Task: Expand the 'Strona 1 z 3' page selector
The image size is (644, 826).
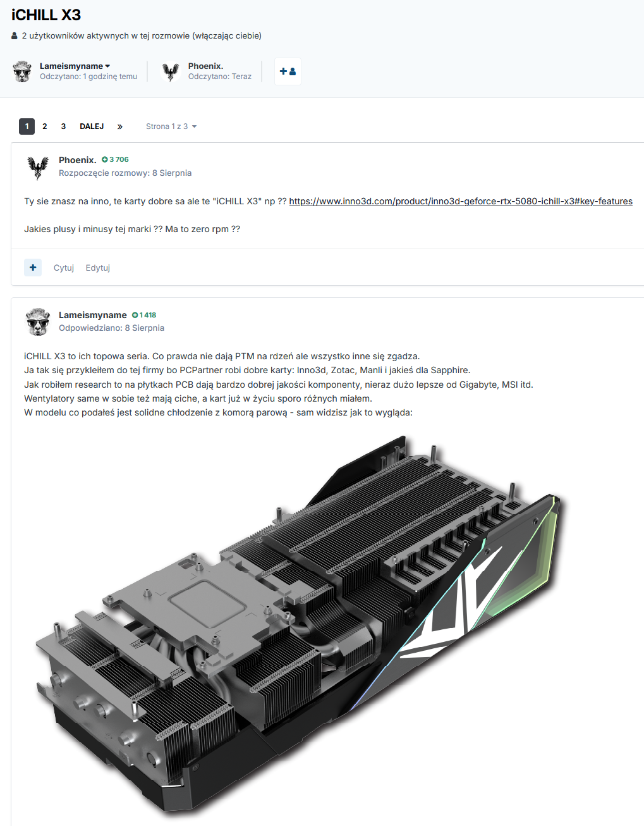Action: (171, 126)
